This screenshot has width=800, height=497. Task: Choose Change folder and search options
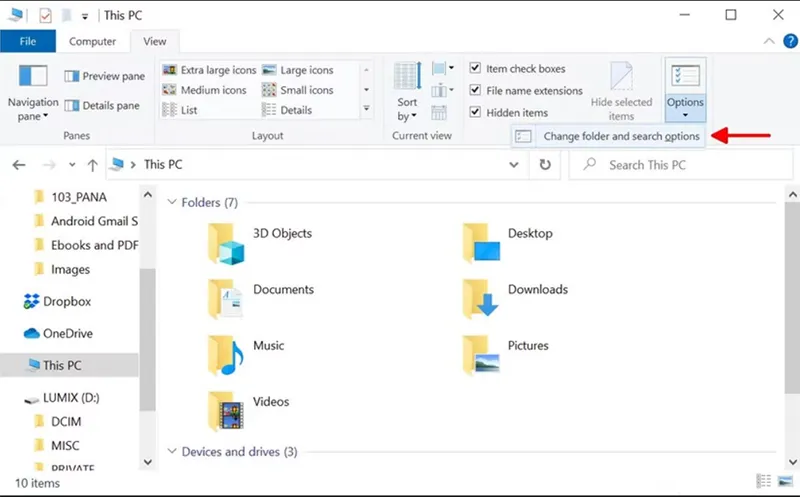click(x=608, y=136)
